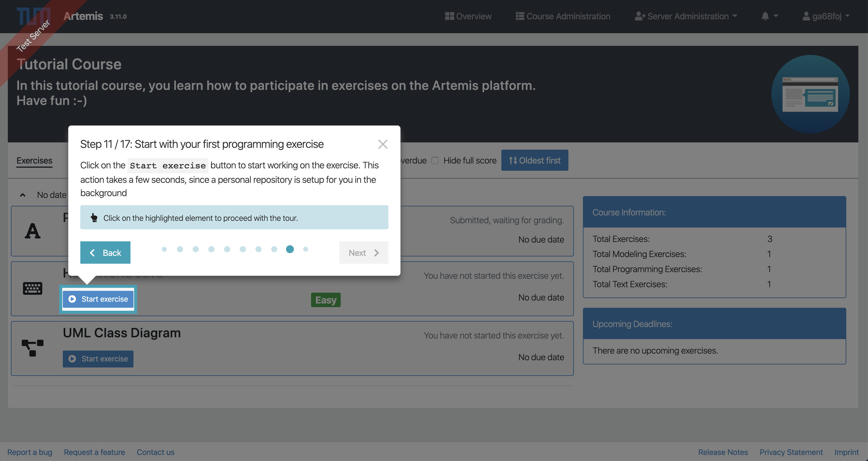Viewport: 868px width, 461px height.
Task: Select the fourth tour progress dot
Action: click(211, 249)
